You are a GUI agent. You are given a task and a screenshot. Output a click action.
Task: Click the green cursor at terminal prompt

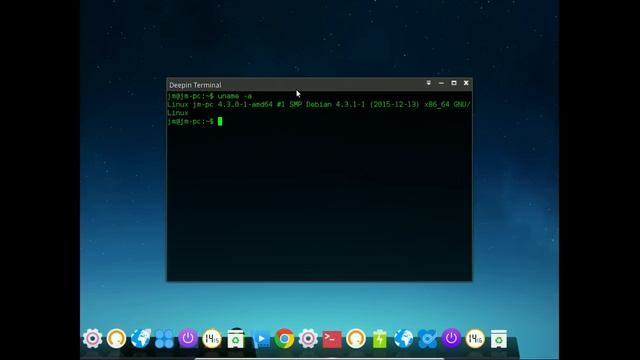pyautogui.click(x=220, y=121)
